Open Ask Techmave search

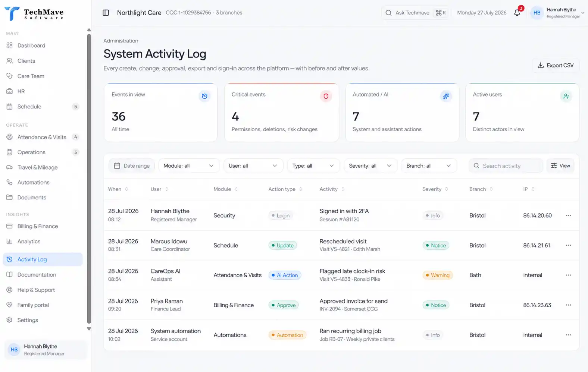point(416,13)
